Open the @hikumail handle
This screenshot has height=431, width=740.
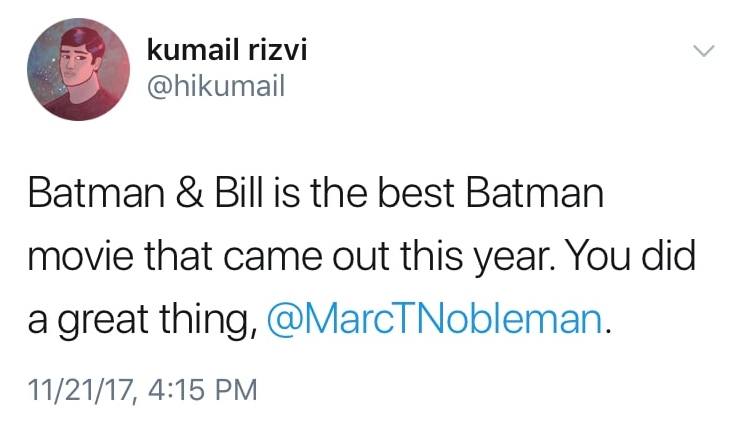[215, 86]
